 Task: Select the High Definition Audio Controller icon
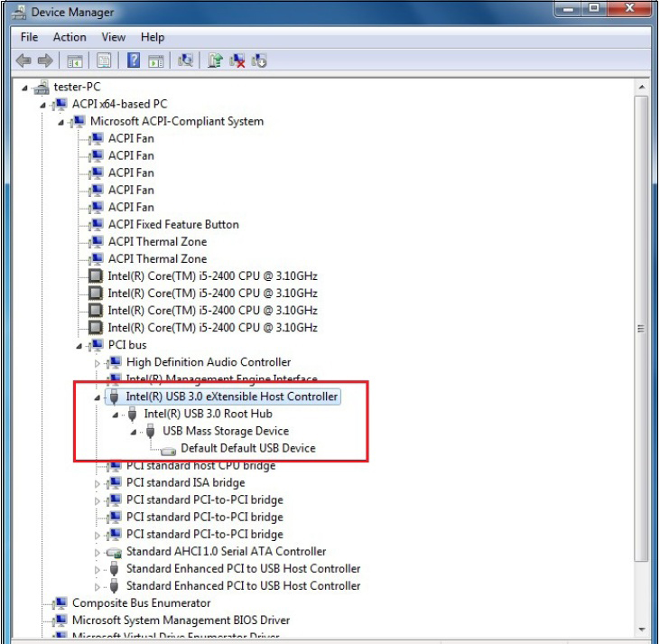(x=114, y=362)
